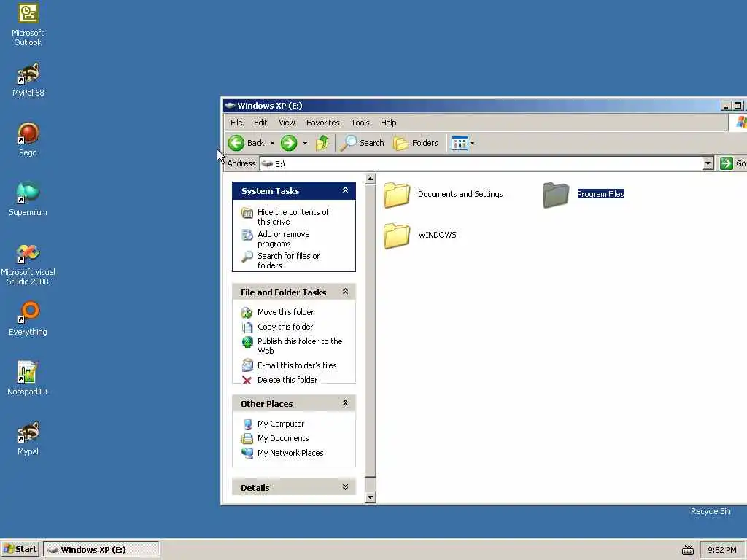Click Copy this folder link
The image size is (747, 560).
pyautogui.click(x=285, y=327)
